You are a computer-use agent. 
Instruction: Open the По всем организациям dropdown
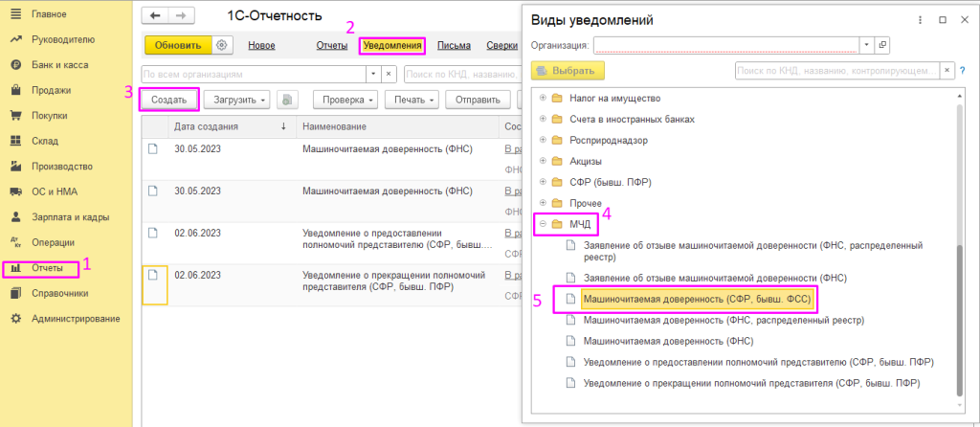[374, 74]
